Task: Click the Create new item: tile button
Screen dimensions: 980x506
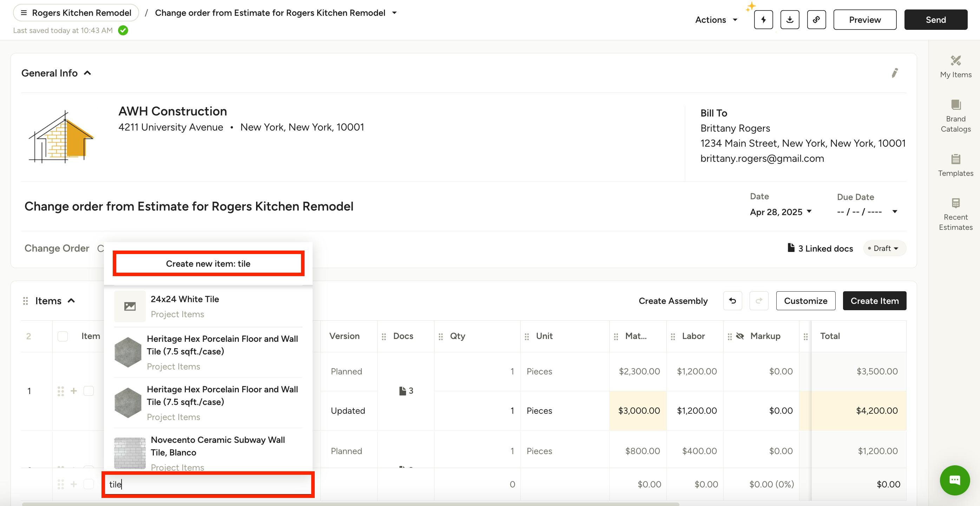Action: 208,264
